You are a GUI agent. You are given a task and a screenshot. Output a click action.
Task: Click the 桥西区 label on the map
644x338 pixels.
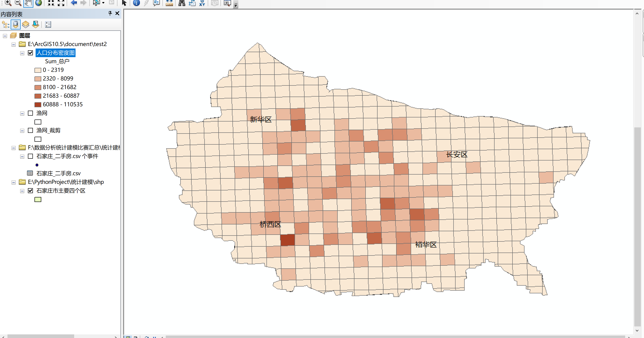(270, 224)
